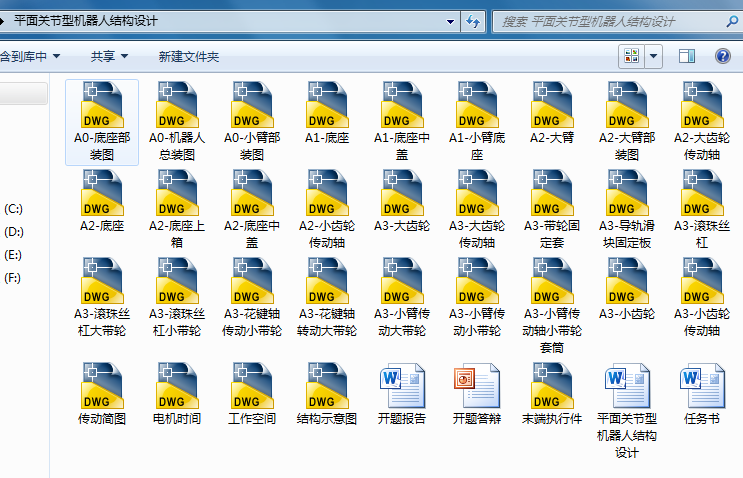Select the A1-底座 DWG file
The height and width of the screenshot is (478, 743).
coord(327,113)
